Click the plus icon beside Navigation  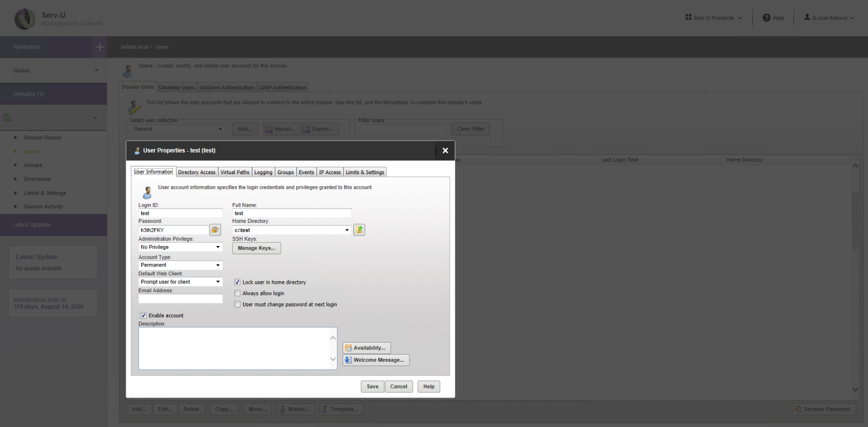pos(100,47)
